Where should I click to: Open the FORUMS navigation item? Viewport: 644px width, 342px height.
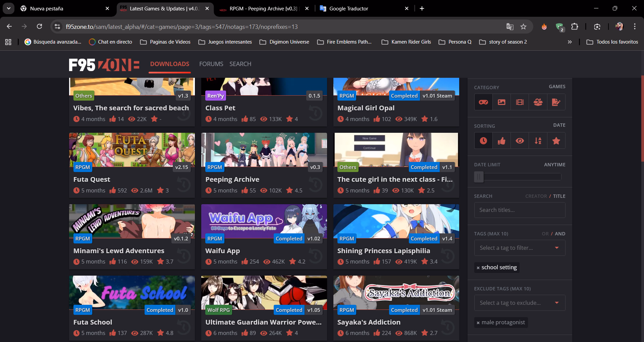click(211, 64)
